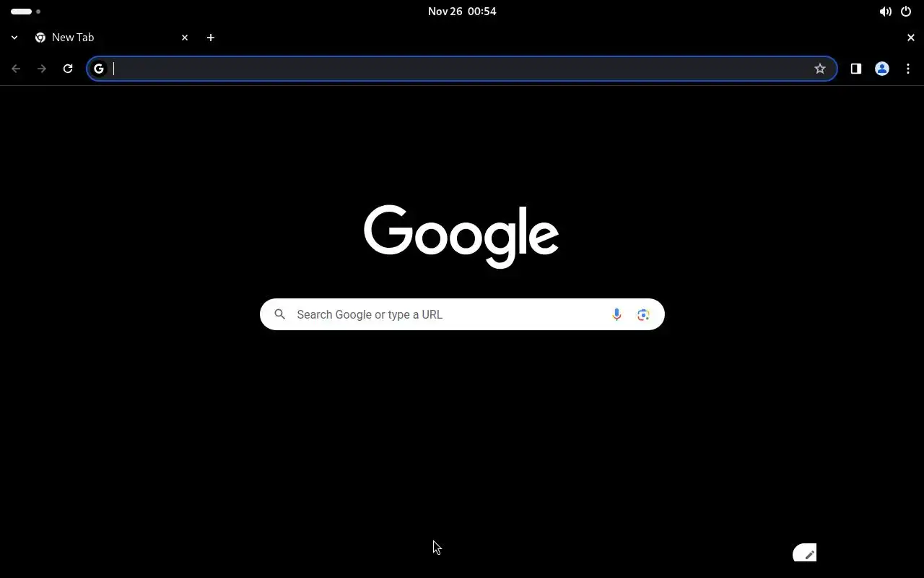Image resolution: width=924 pixels, height=578 pixels.
Task: Open Chrome's three-dot menu
Action: pyautogui.click(x=908, y=69)
